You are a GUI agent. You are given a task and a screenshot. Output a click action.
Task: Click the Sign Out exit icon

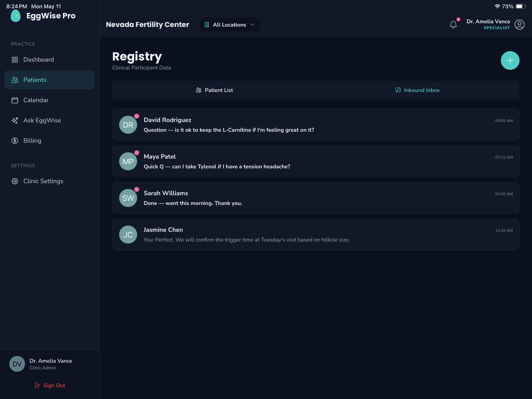click(x=37, y=386)
